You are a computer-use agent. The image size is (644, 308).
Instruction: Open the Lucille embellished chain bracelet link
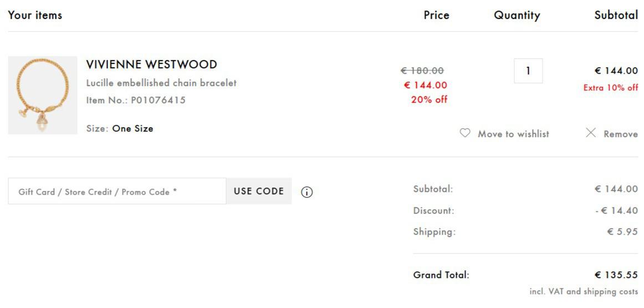161,83
